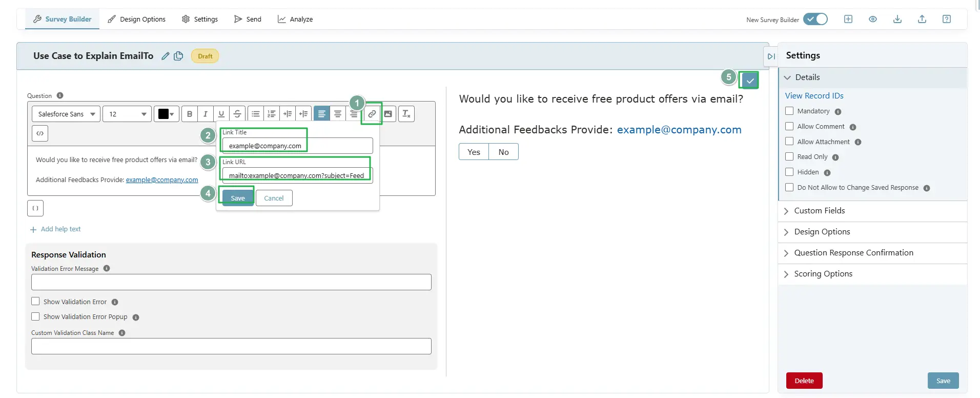Switch to the Design Options tab
The height and width of the screenshot is (398, 980).
(136, 19)
